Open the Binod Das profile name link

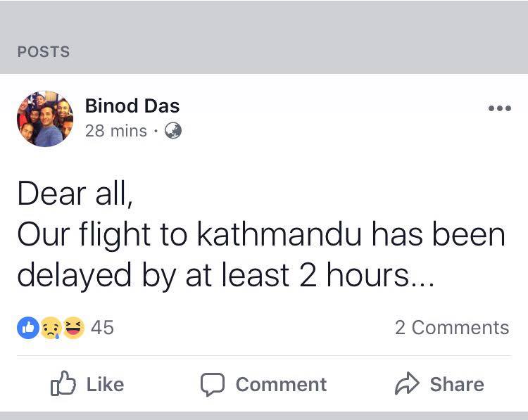[x=132, y=106]
